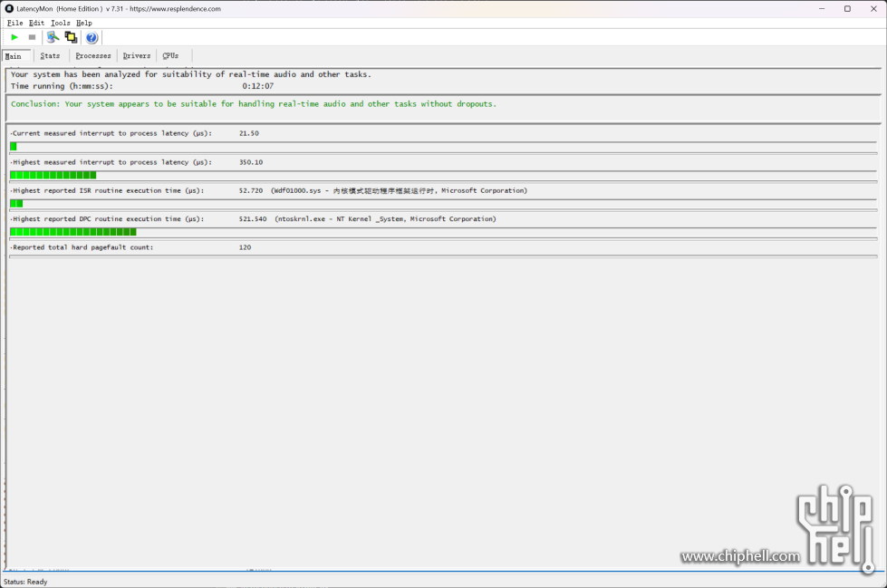Click the ntoskrnl.exe driver description text
This screenshot has height=588, width=887.
tap(385, 219)
